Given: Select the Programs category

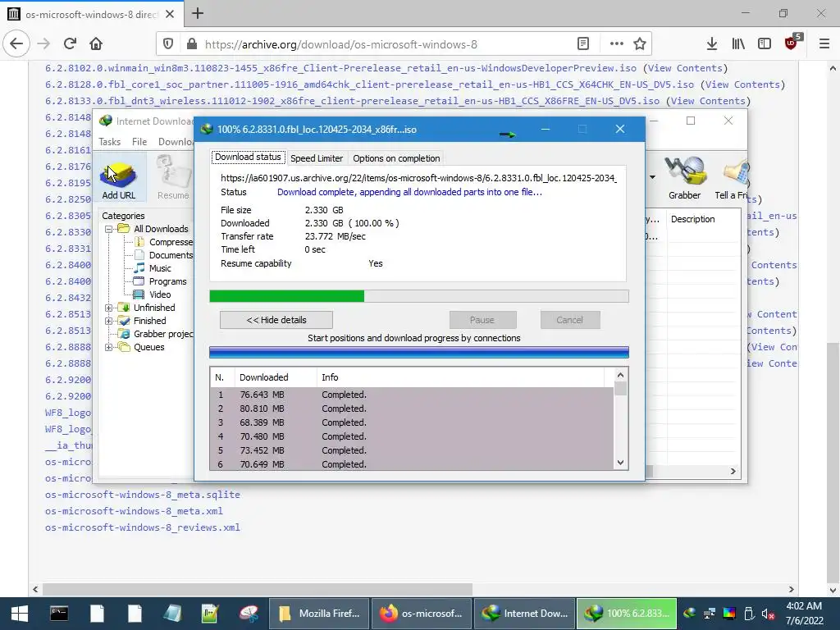Looking at the screenshot, I should [x=167, y=282].
